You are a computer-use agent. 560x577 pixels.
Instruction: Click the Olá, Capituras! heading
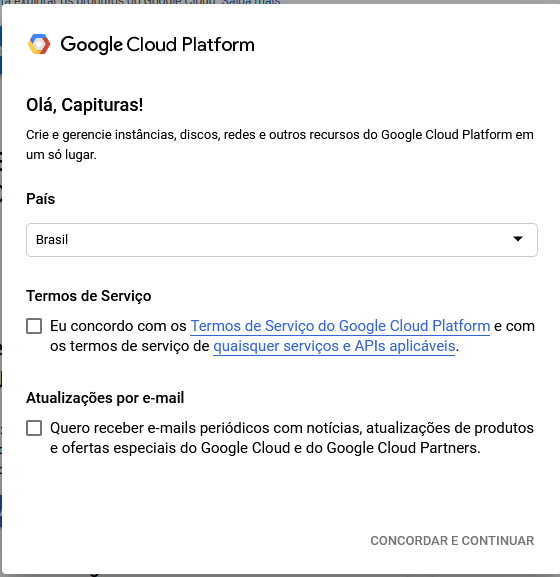84,105
